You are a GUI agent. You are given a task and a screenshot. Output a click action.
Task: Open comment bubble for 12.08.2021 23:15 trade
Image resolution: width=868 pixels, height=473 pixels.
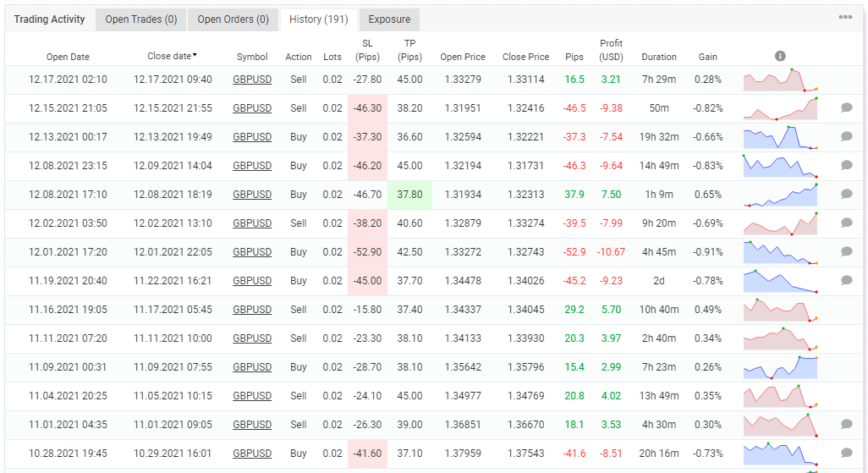coord(846,165)
